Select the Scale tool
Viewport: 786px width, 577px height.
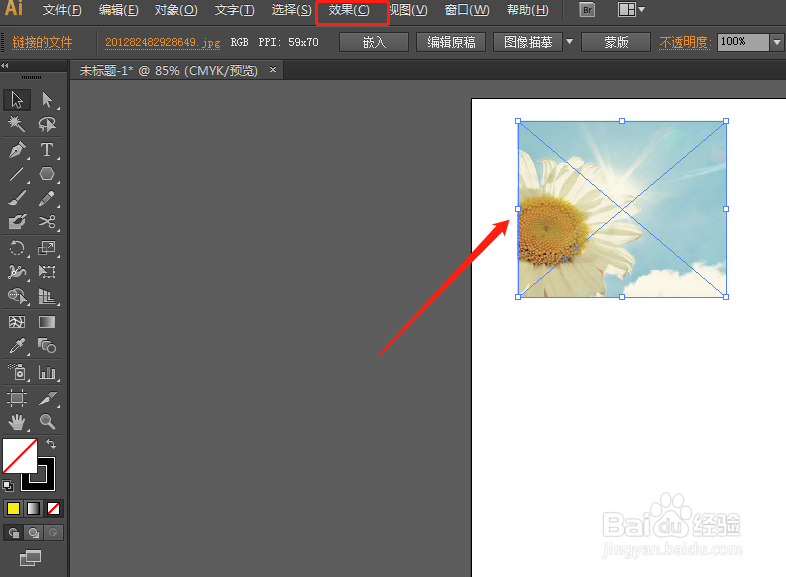pyautogui.click(x=47, y=248)
